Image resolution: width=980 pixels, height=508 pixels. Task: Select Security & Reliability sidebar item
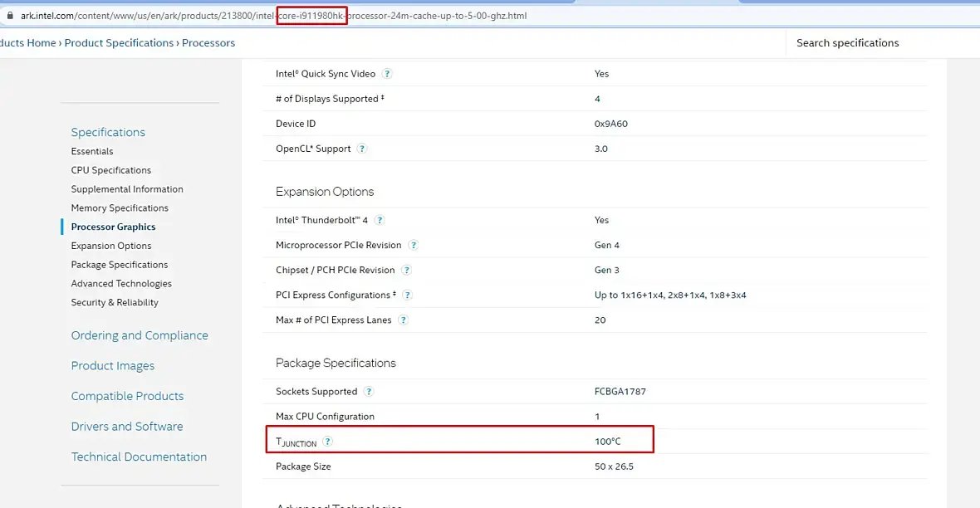[115, 302]
